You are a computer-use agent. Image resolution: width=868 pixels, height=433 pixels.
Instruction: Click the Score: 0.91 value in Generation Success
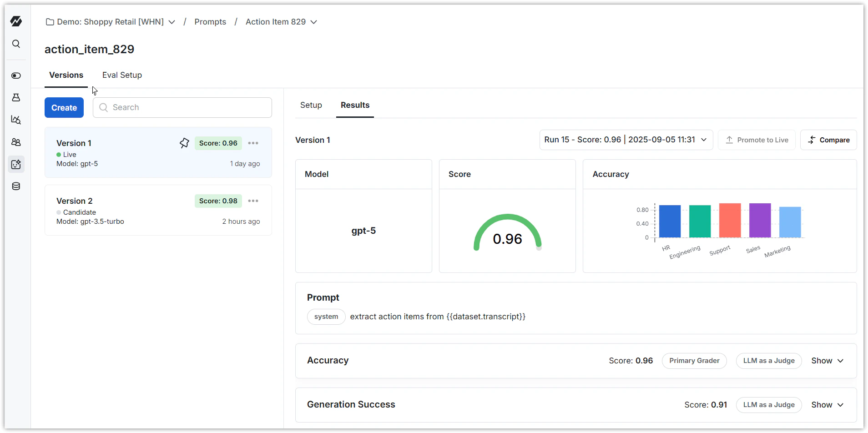pos(706,405)
